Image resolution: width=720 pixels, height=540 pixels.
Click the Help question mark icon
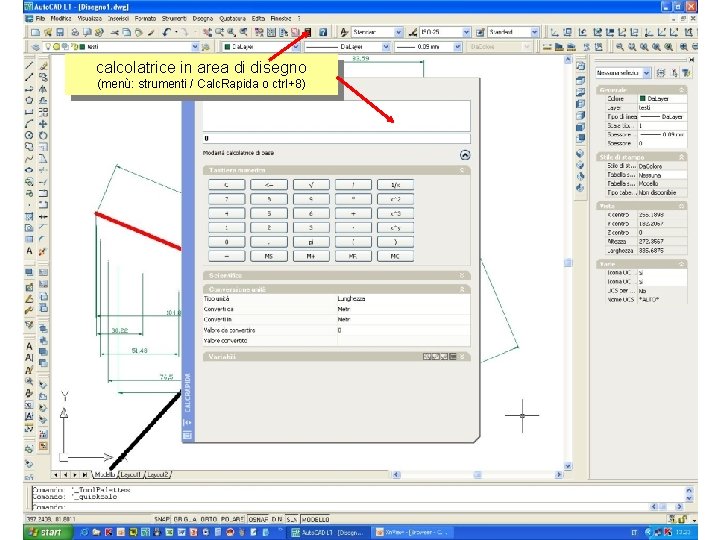coord(323,32)
